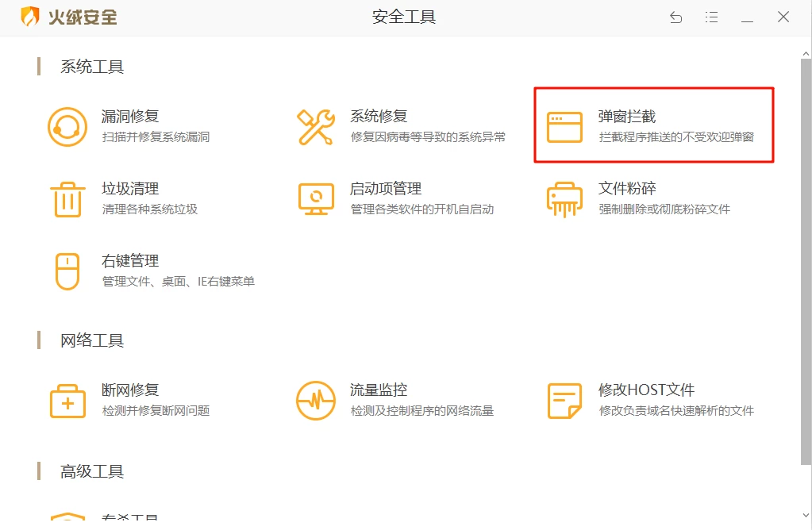
Task: Select the 文件粉碎 title text
Action: [627, 188]
